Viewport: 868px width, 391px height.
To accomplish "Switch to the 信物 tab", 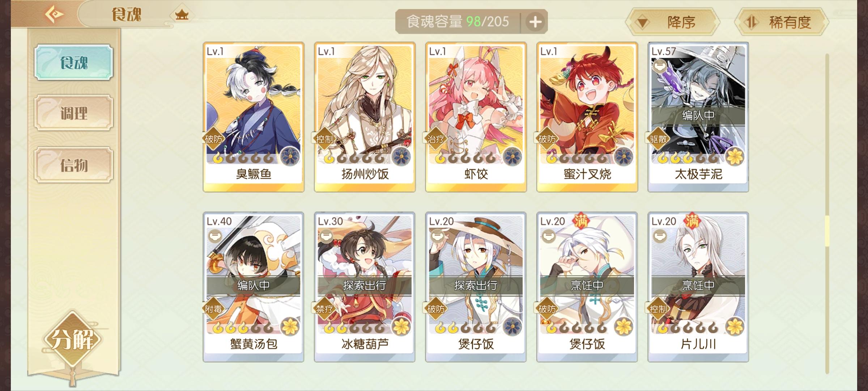I will [x=74, y=165].
